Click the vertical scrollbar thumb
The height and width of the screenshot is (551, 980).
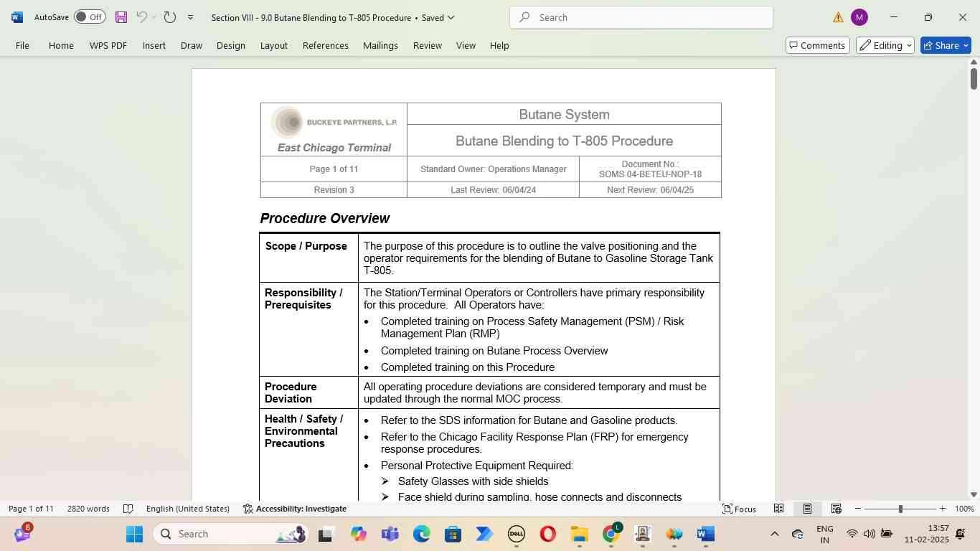point(974,79)
